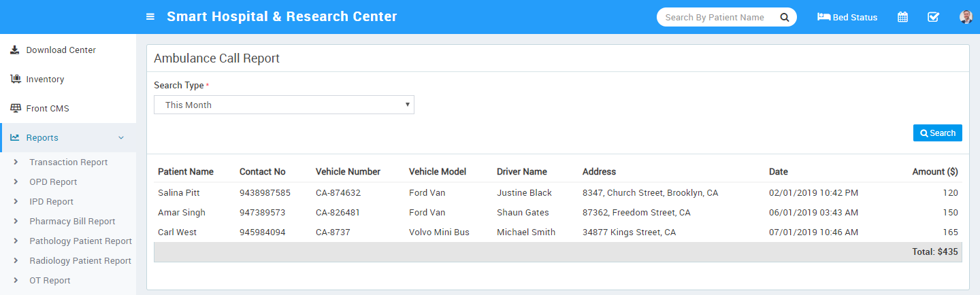Click the Inventory sidebar icon
The image size is (980, 295).
pyautogui.click(x=15, y=79)
